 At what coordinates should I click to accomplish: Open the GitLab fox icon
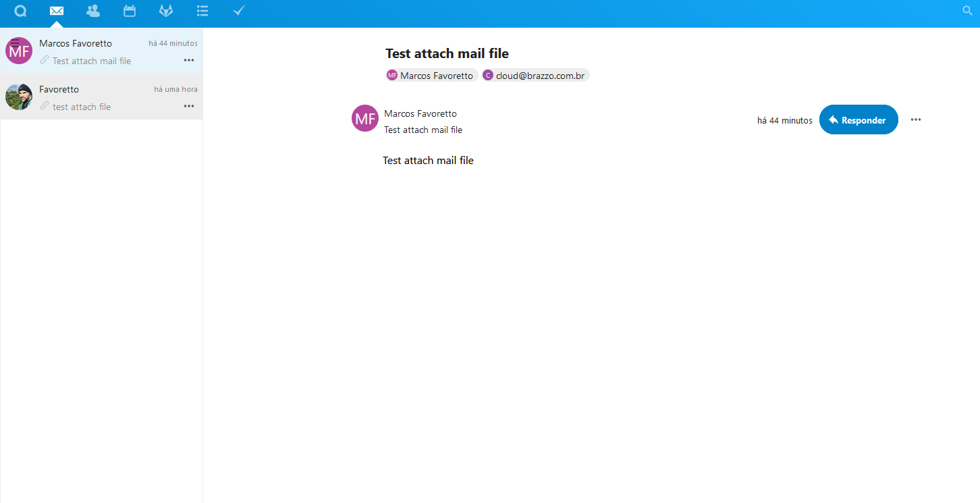(x=165, y=11)
